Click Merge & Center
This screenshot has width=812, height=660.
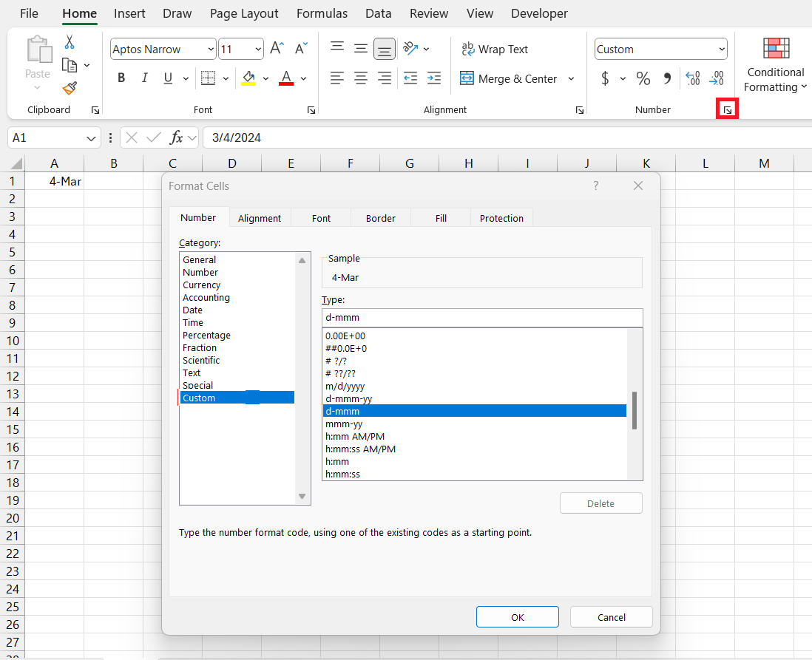pos(509,78)
